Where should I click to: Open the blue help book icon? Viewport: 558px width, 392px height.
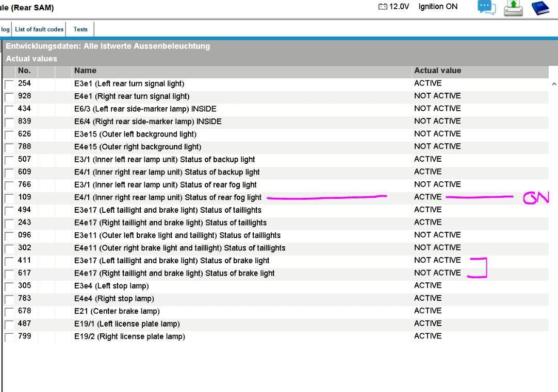[540, 8]
